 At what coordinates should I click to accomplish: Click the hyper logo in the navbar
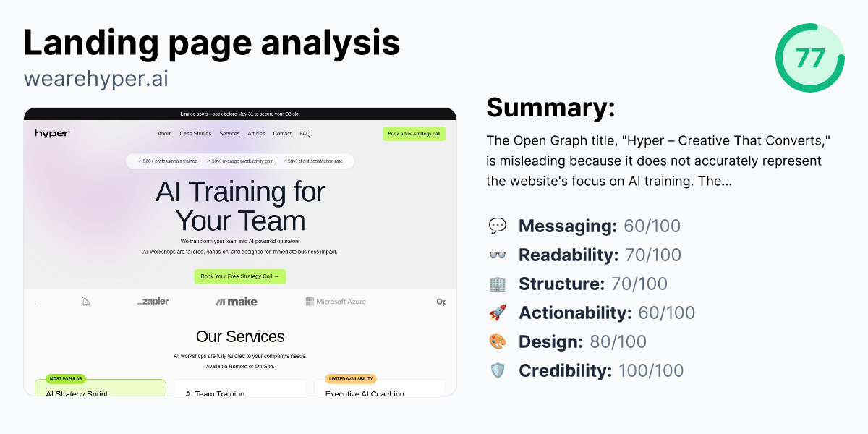pyautogui.click(x=51, y=133)
